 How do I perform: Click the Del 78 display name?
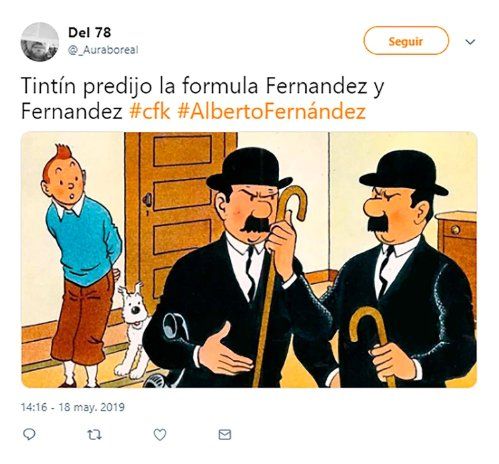point(89,32)
